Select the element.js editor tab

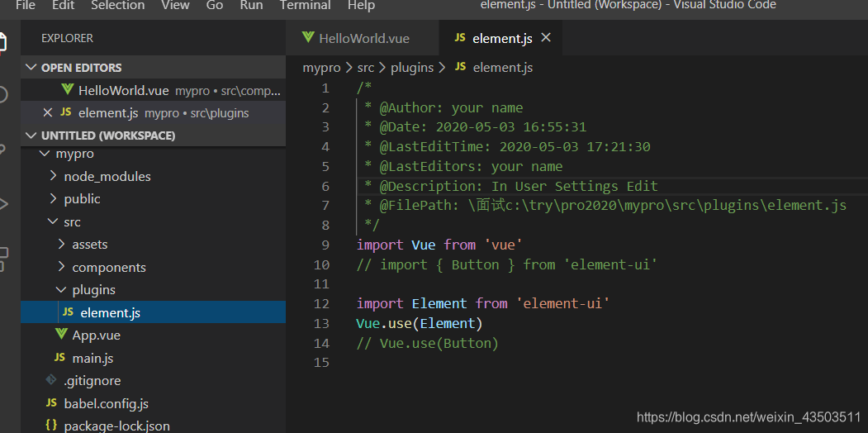(x=501, y=38)
